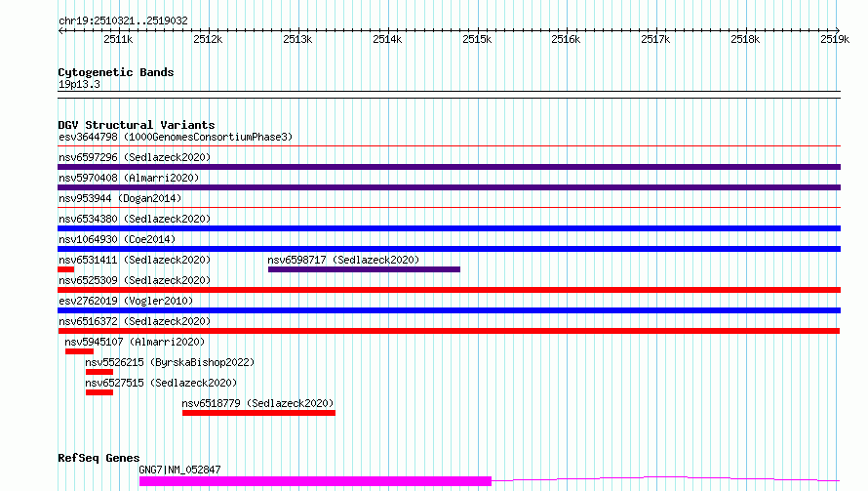The height and width of the screenshot is (491, 868).
Task: Select the red nsv6525309 variant bar
Action: point(449,290)
